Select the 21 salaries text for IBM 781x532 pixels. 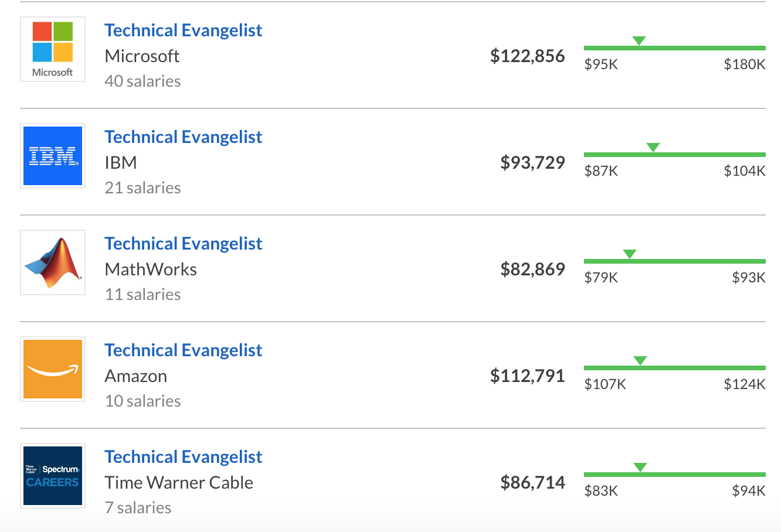[x=142, y=188]
